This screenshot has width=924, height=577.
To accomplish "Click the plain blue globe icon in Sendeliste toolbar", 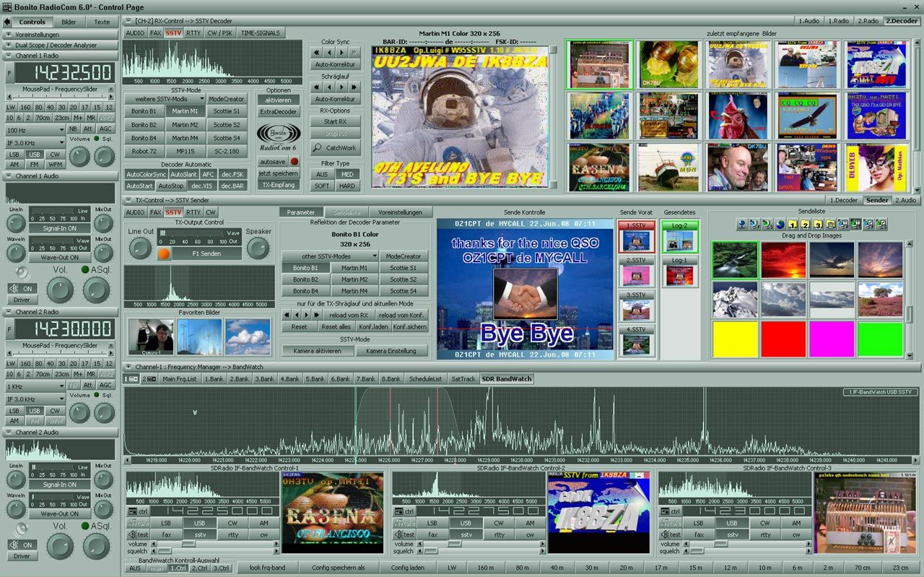I will pyautogui.click(x=780, y=224).
